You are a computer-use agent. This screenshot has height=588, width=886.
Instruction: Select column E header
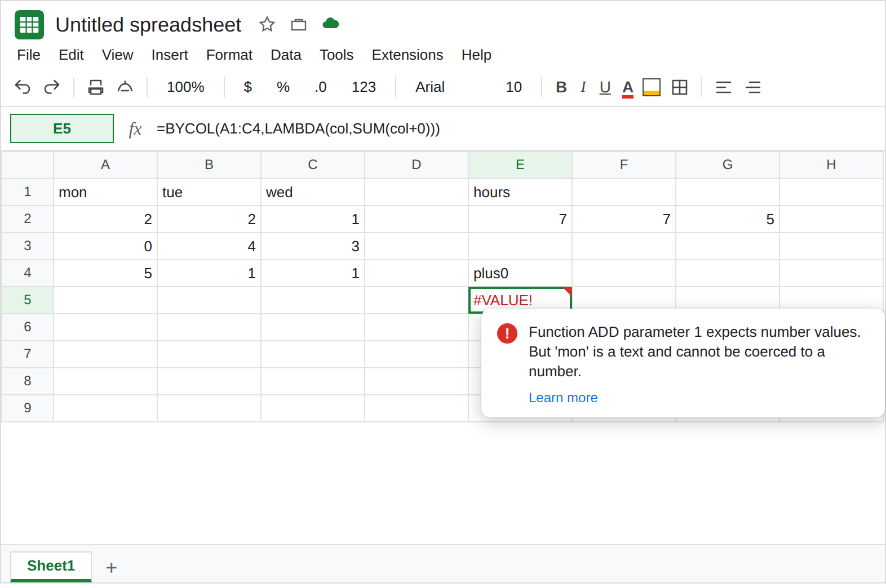[x=520, y=164]
